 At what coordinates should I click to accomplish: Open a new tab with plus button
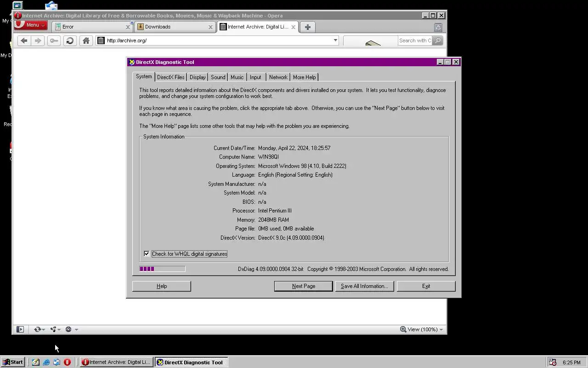[x=308, y=27]
